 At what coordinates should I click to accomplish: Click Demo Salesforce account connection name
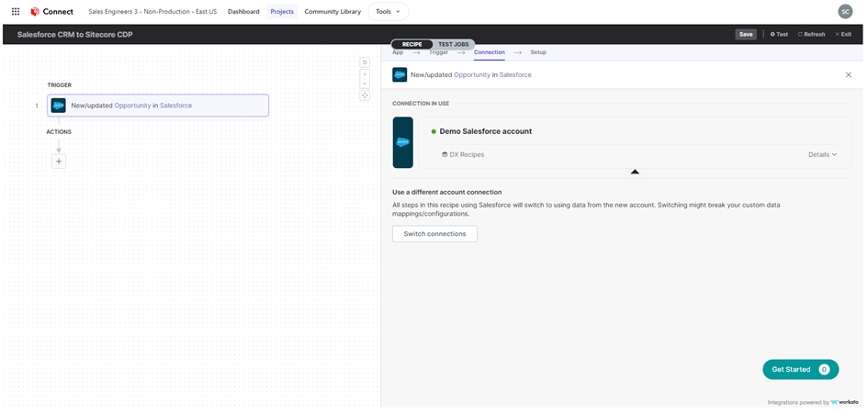pos(486,131)
